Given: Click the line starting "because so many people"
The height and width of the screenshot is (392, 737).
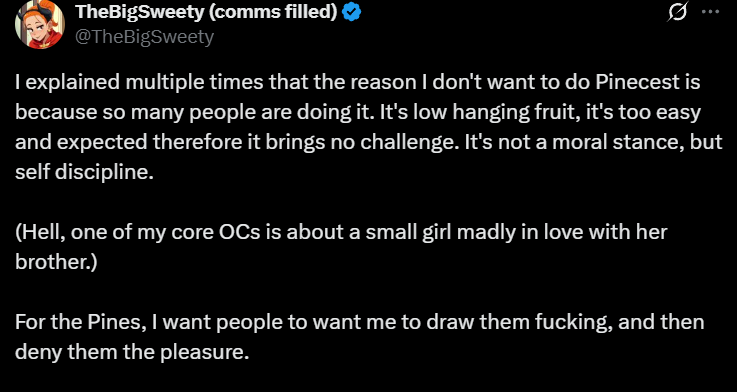Looking at the screenshot, I should [x=358, y=113].
